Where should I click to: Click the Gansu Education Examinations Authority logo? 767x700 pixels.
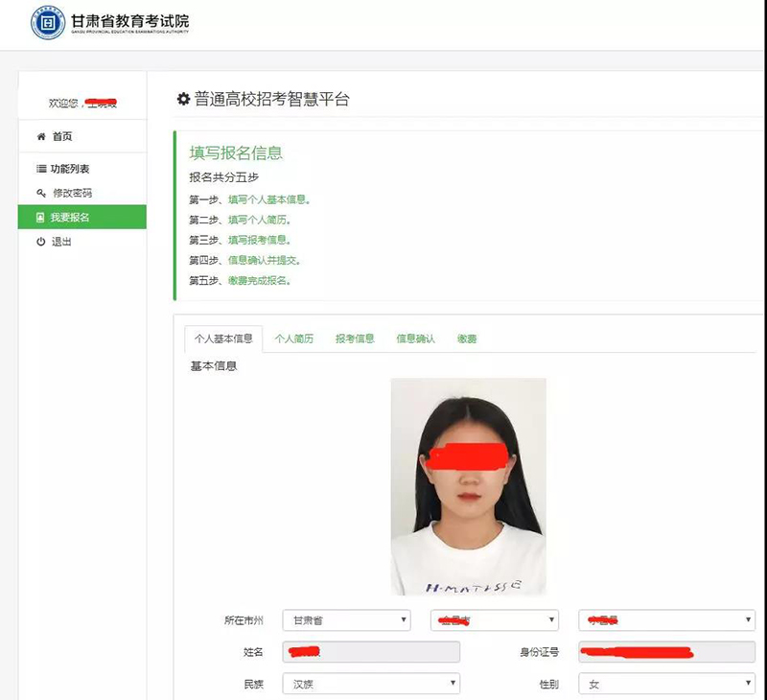47,22
